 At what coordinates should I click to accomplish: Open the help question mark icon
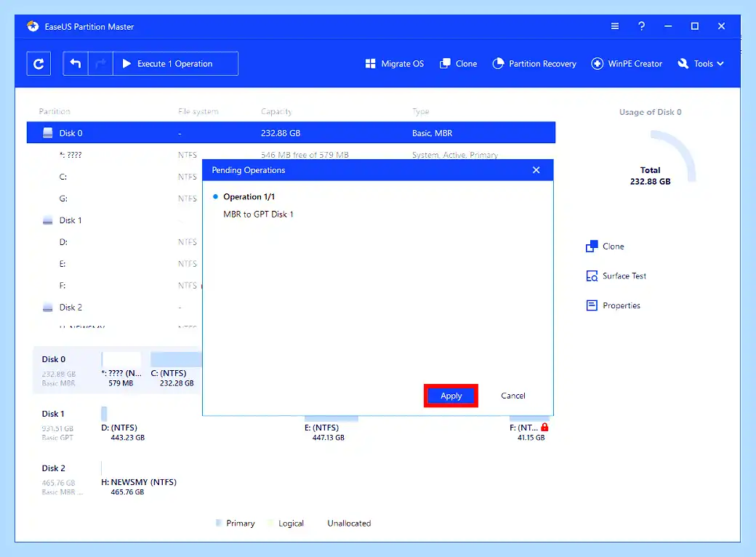(x=641, y=26)
